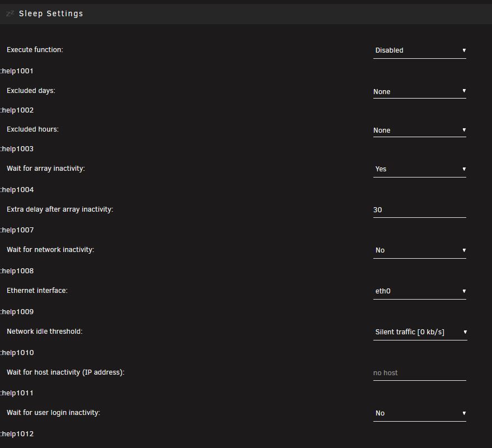Click the Extra delay after array inactivity field
492x448 pixels.
[420, 209]
